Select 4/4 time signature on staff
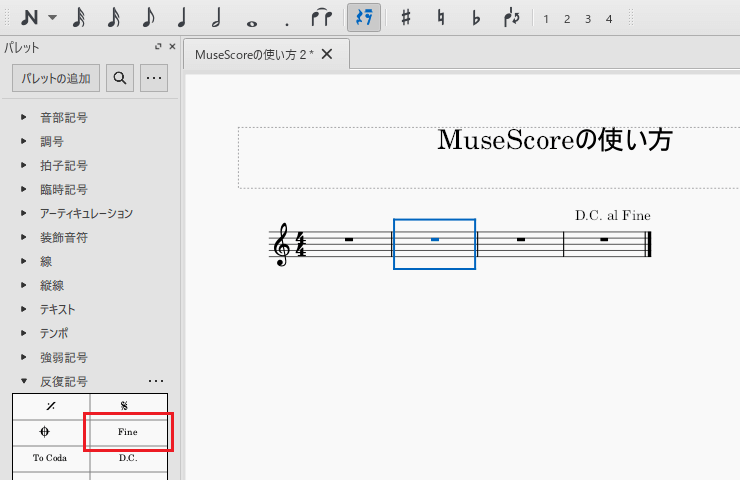740x480 pixels. [x=300, y=244]
